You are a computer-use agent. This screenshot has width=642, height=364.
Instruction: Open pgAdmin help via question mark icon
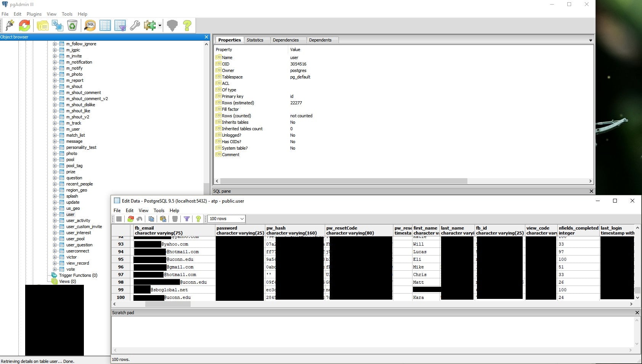[187, 26]
